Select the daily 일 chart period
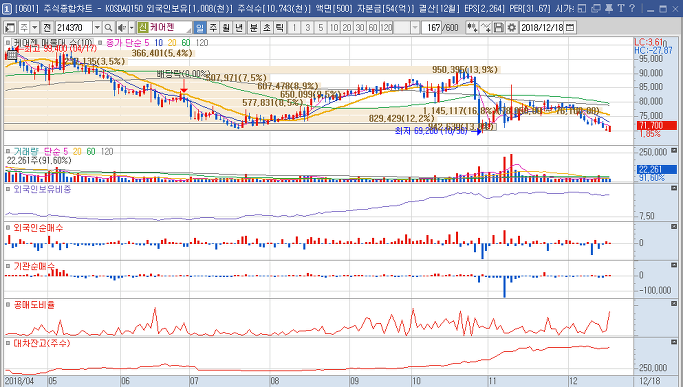The width and height of the screenshot is (683, 387). pos(199,28)
